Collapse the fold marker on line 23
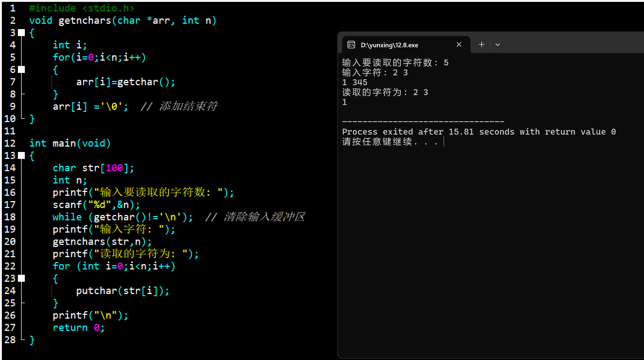This screenshot has width=644, height=360. pyautogui.click(x=21, y=278)
